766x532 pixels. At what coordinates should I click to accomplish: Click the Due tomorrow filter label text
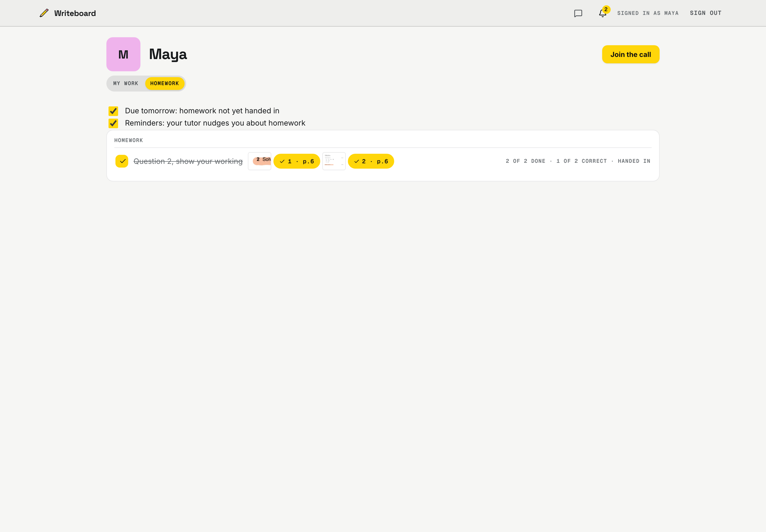coord(202,111)
